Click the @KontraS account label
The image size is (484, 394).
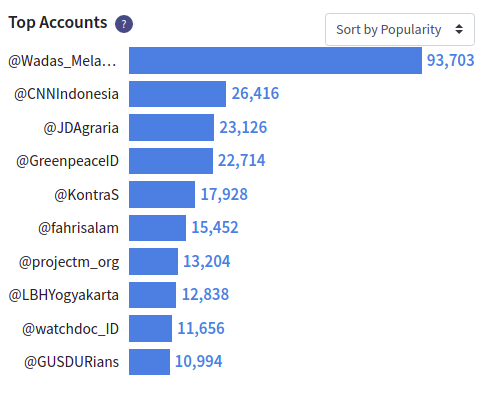(x=86, y=195)
